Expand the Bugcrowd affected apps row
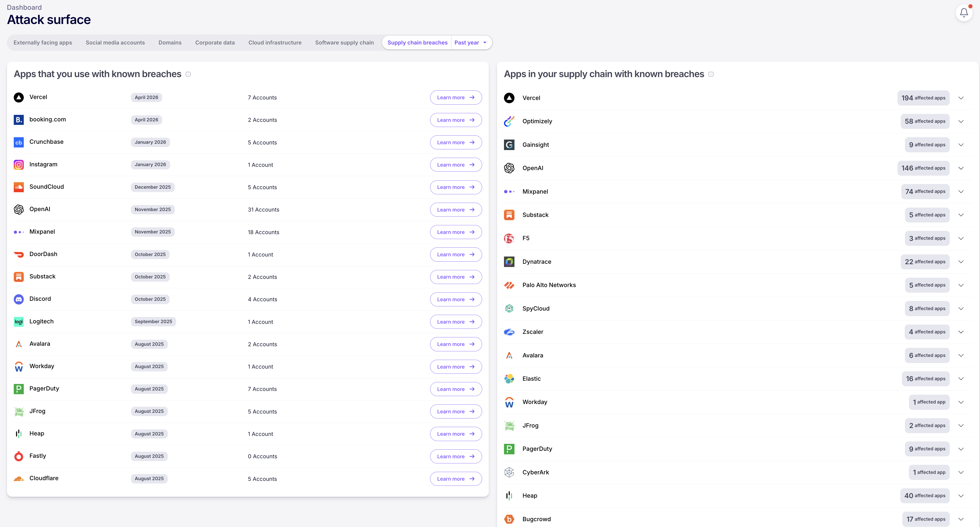 961,519
